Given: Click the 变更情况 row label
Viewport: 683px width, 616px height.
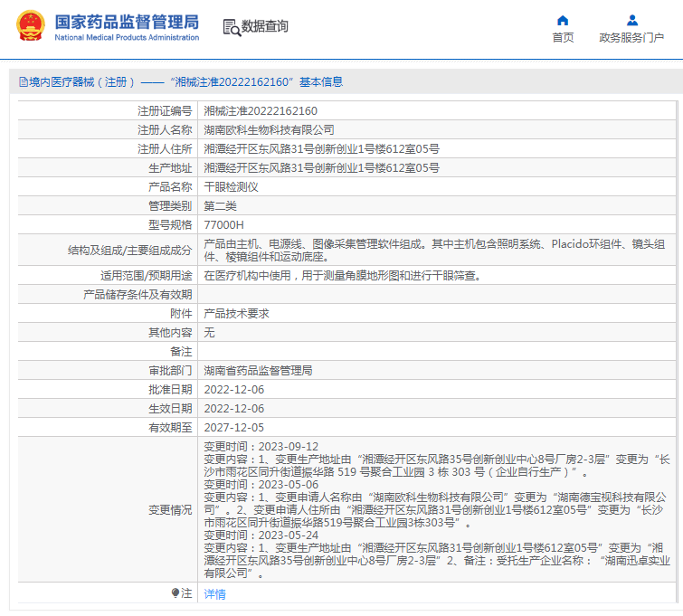Looking at the screenshot, I should pyautogui.click(x=170, y=509).
